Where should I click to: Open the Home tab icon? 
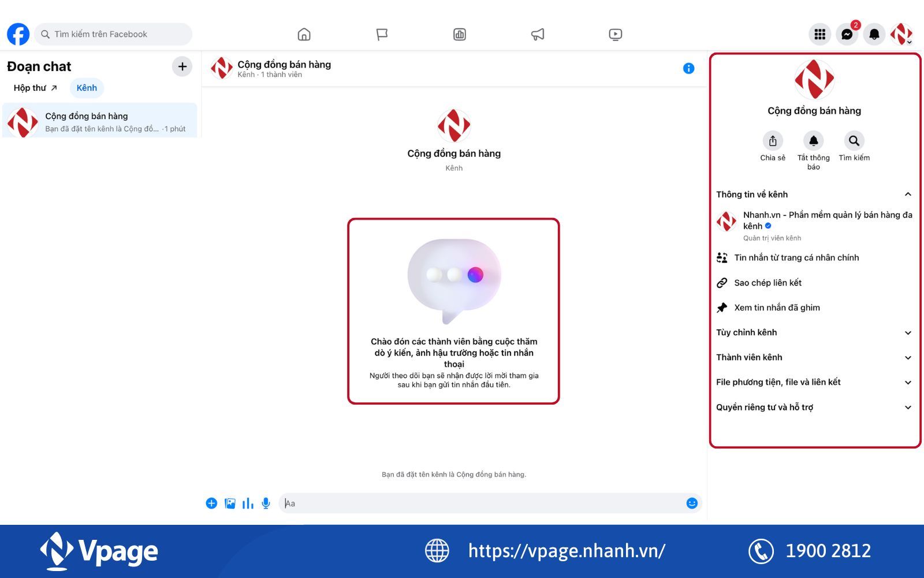click(304, 35)
